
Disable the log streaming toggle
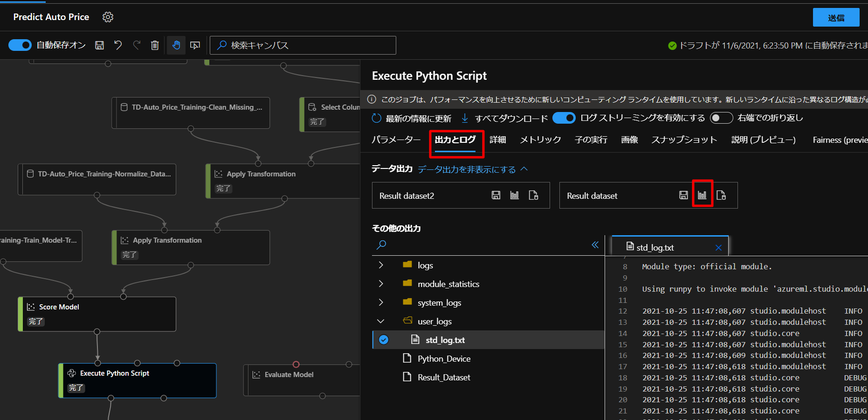(564, 118)
